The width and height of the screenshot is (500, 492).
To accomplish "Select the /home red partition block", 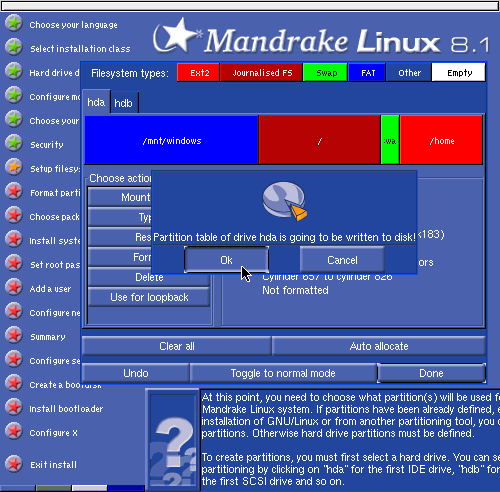I will click(x=441, y=140).
